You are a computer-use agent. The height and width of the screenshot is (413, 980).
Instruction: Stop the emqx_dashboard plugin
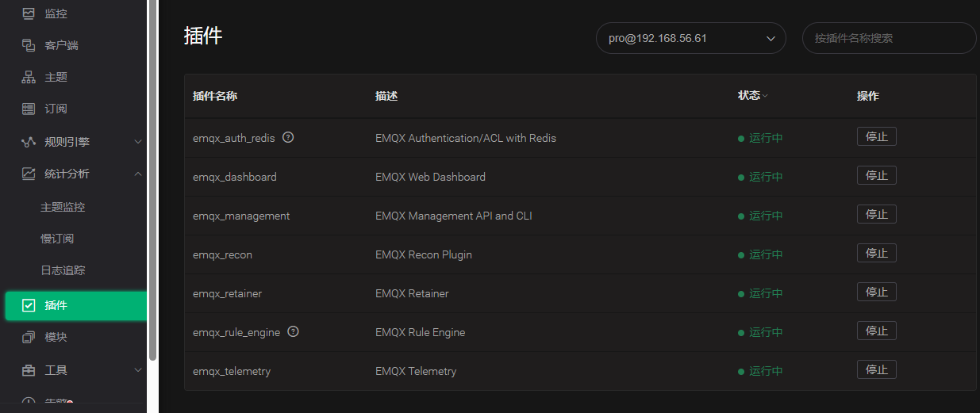pos(876,176)
